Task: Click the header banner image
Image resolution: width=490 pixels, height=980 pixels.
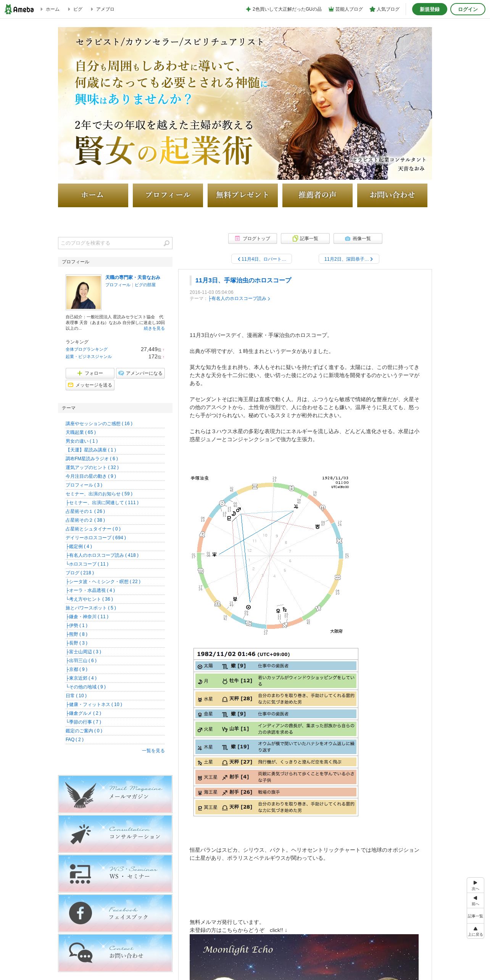Action: (x=245, y=103)
